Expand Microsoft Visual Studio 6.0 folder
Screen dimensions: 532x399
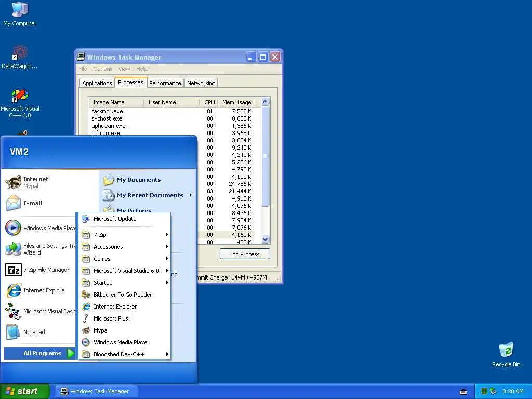pos(125,270)
